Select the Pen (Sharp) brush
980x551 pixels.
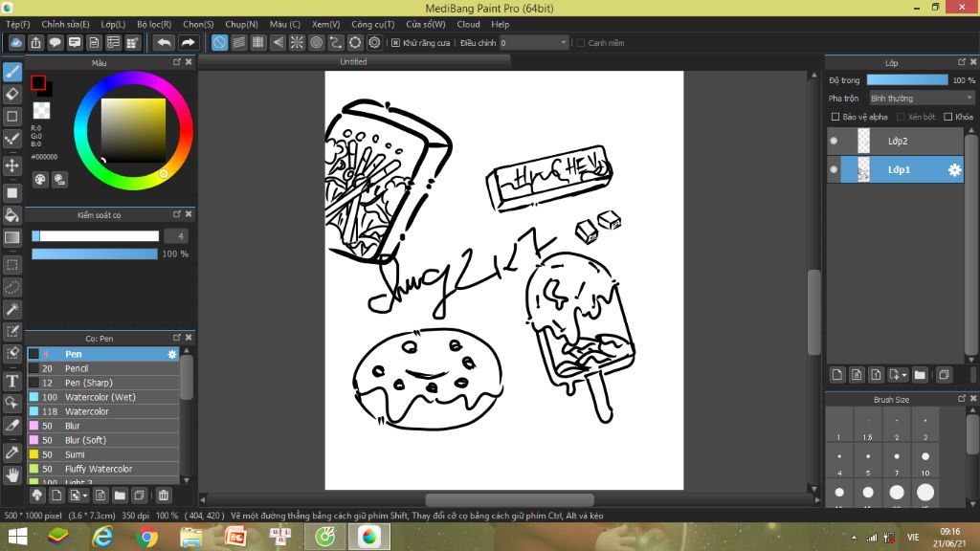103,383
